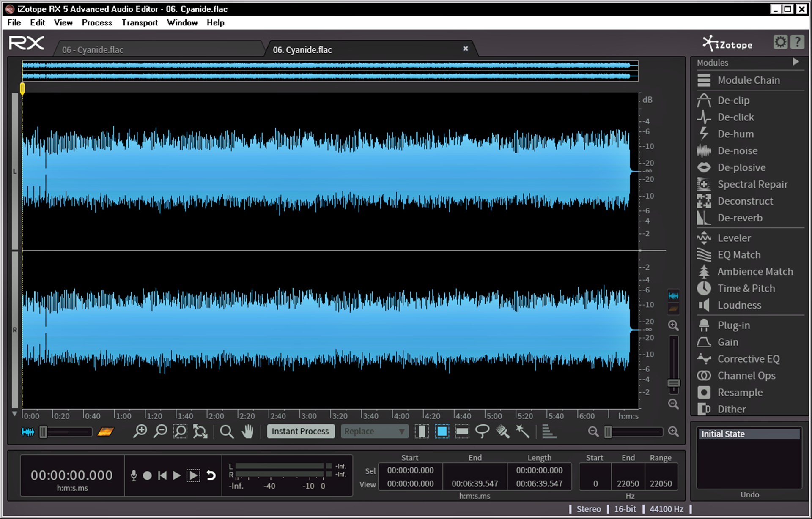Click the Instant Process button
The width and height of the screenshot is (812, 519).
[300, 432]
